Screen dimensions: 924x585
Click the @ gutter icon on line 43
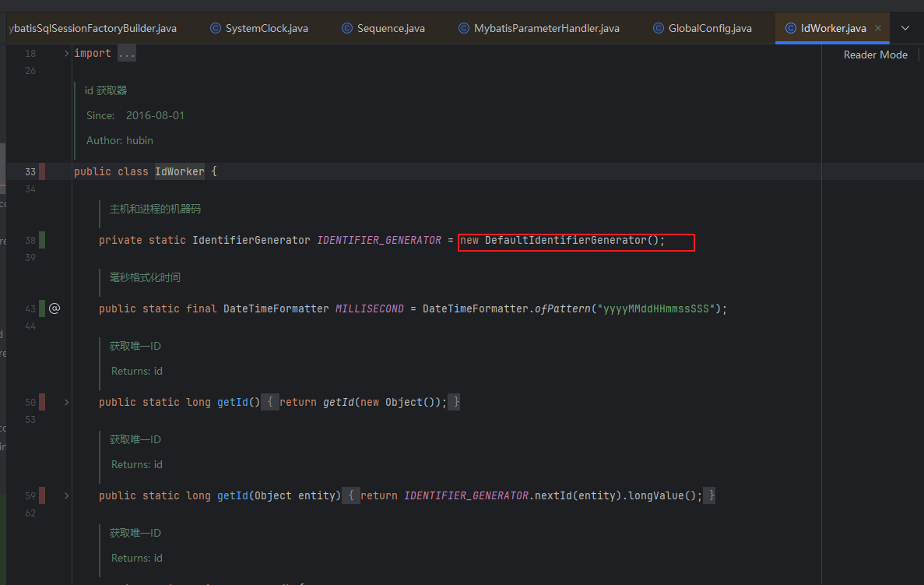pos(54,308)
